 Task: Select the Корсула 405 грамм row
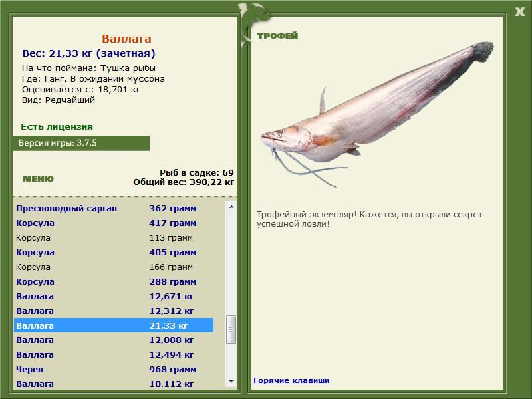click(x=114, y=253)
